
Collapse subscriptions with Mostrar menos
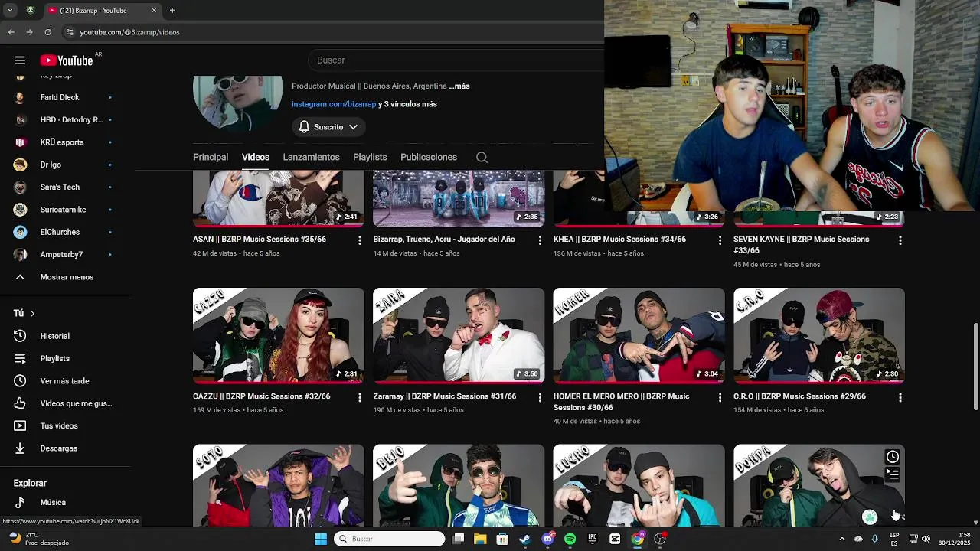pyautogui.click(x=65, y=277)
